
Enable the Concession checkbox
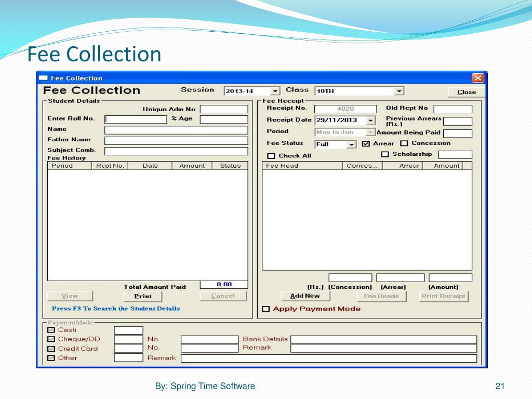click(404, 144)
